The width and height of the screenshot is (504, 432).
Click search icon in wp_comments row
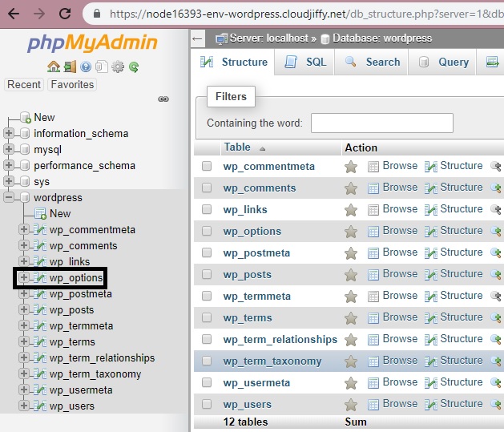click(497, 188)
